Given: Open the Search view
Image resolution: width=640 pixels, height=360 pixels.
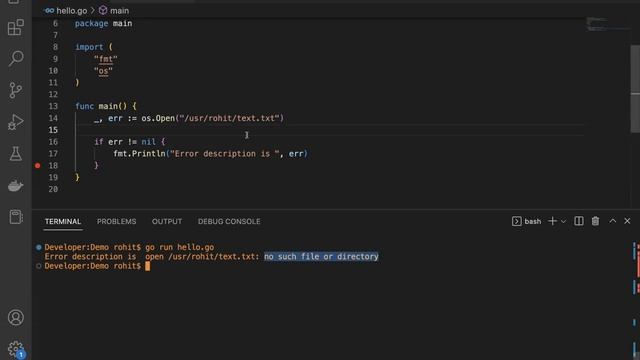Looking at the screenshot, I should (x=16, y=58).
